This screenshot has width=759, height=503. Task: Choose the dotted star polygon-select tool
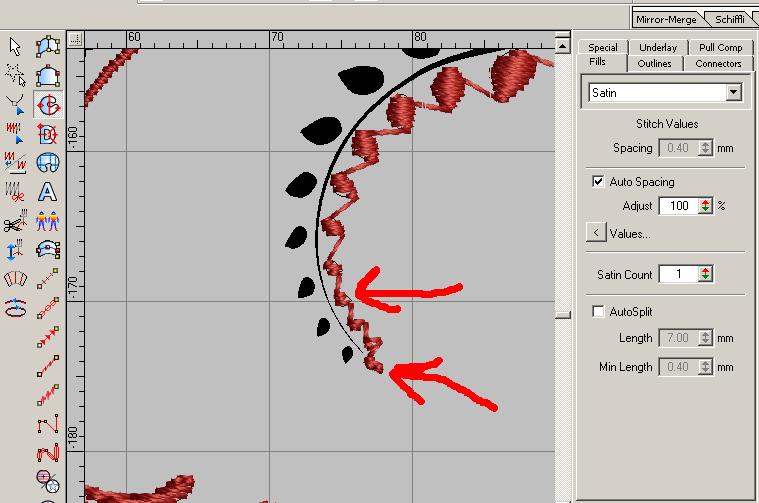pyautogui.click(x=15, y=75)
